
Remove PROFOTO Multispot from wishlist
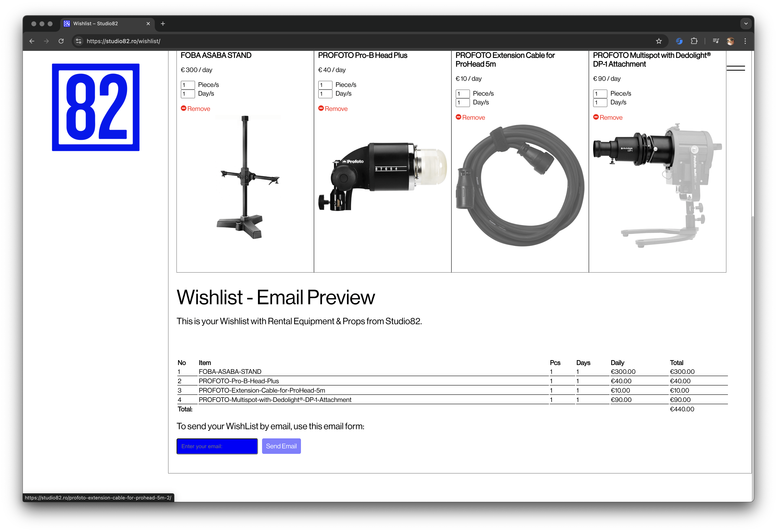click(608, 117)
